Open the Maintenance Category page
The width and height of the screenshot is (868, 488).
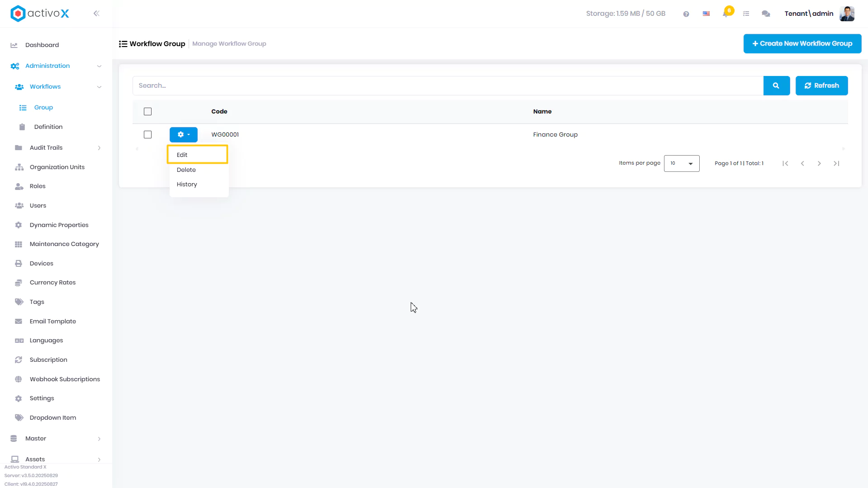click(64, 244)
